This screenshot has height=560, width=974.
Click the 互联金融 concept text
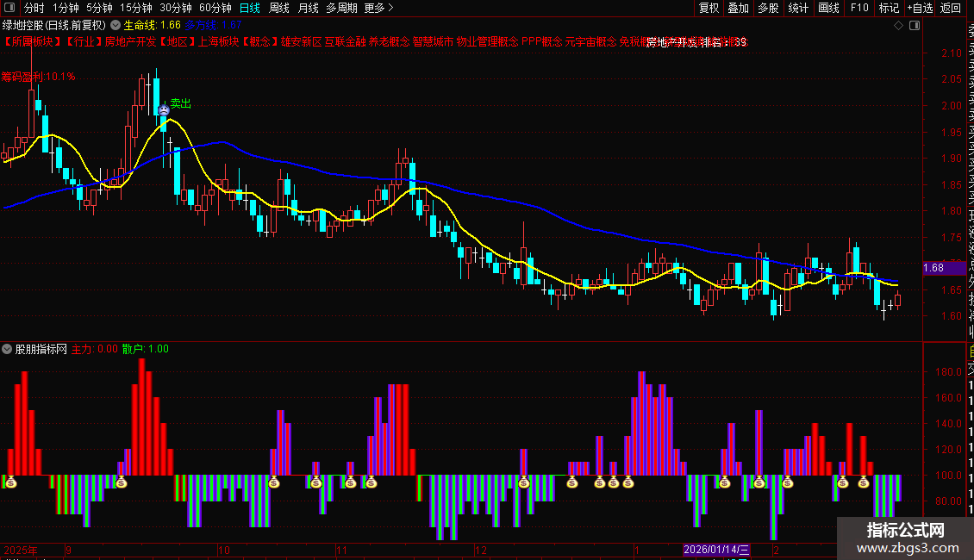346,41
